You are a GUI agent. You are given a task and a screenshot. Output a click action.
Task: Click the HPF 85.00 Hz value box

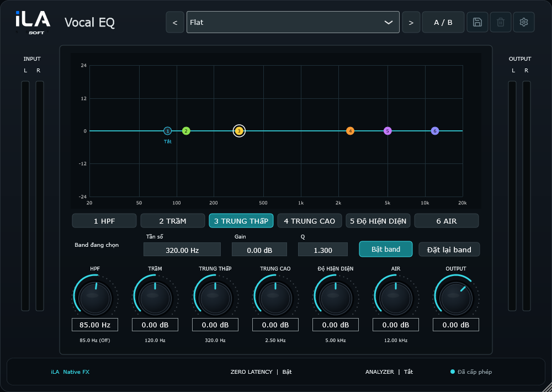click(x=95, y=325)
